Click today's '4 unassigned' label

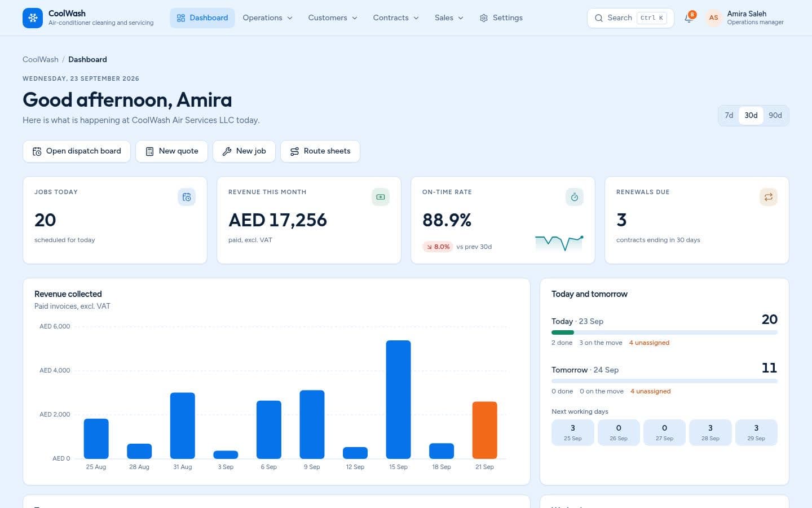point(649,343)
